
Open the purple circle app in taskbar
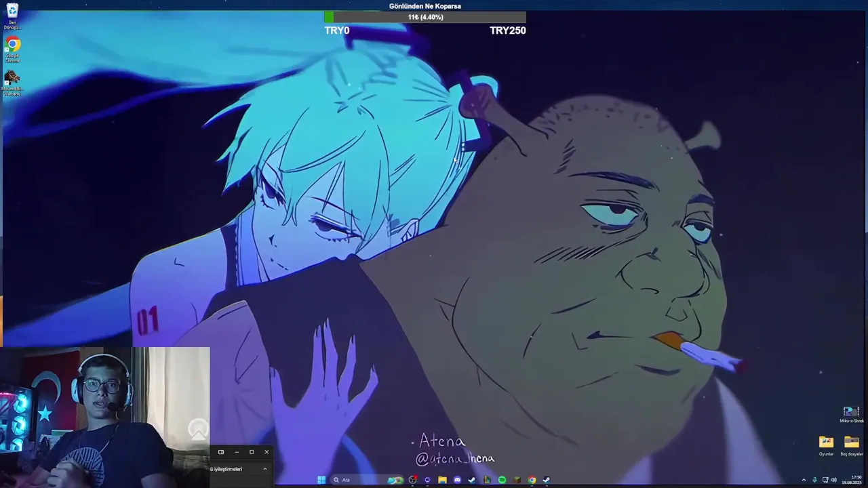click(427, 480)
